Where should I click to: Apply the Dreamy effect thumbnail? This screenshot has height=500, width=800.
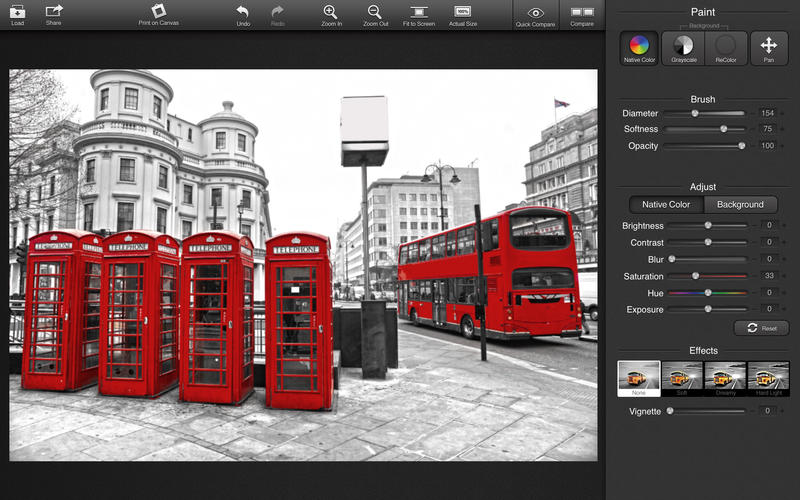click(725, 376)
